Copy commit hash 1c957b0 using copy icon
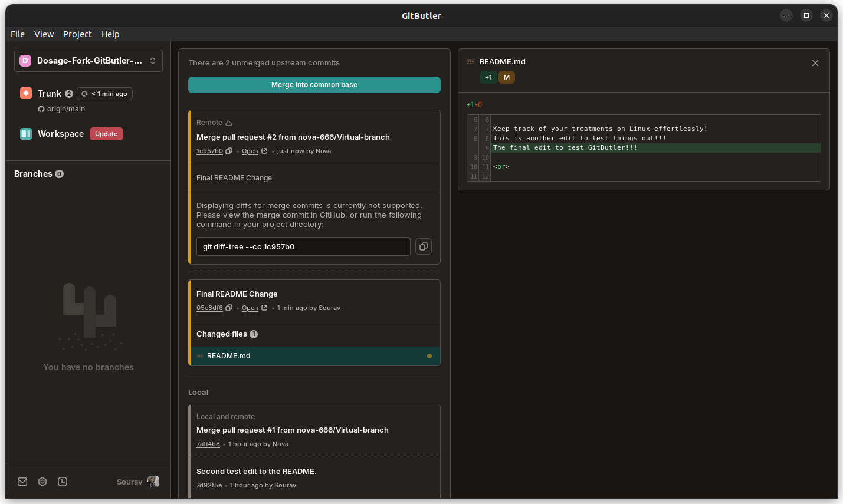This screenshot has width=843, height=504. [x=228, y=151]
